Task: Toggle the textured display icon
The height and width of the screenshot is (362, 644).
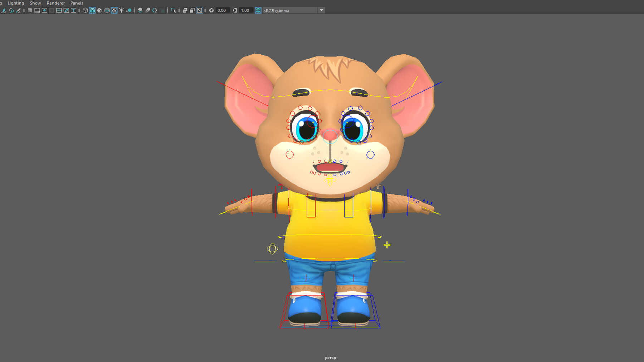Action: click(114, 10)
